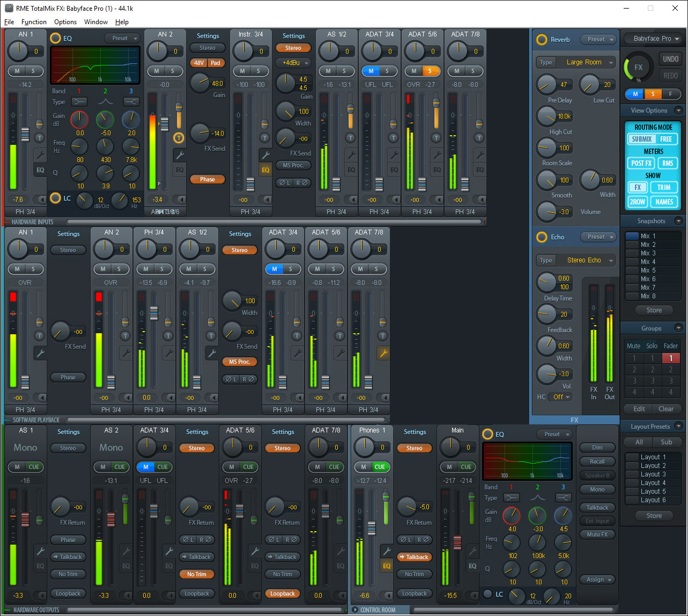Image resolution: width=688 pixels, height=616 pixels.
Task: Unmute the ADAT 3/4 hardware input
Action: click(371, 71)
